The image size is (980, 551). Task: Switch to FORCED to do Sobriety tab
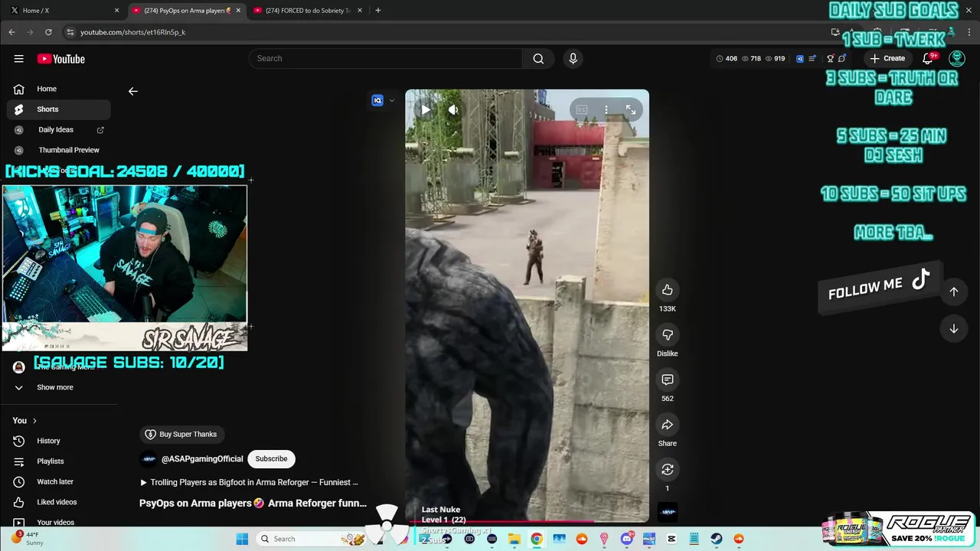click(309, 10)
